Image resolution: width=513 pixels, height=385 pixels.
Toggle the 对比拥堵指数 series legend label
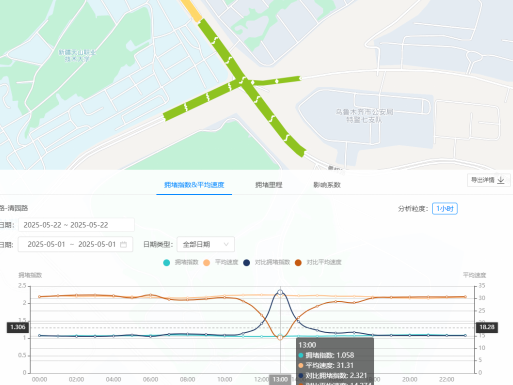(x=272, y=262)
